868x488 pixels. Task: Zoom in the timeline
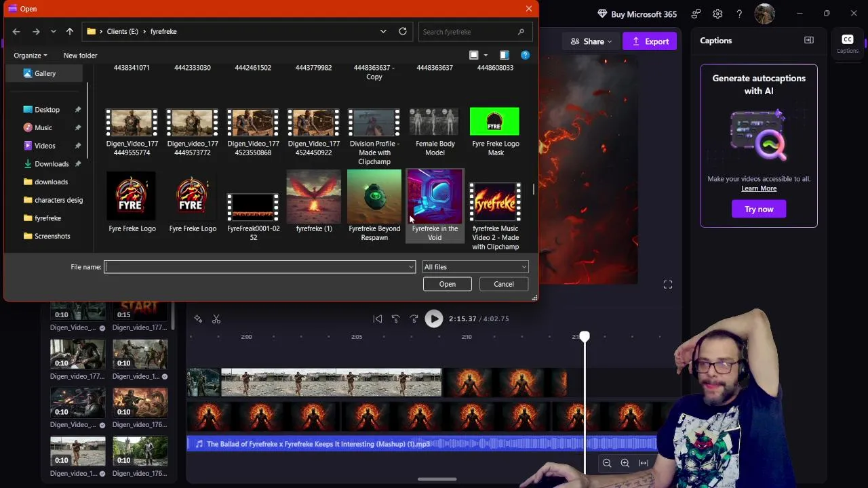coord(625,463)
